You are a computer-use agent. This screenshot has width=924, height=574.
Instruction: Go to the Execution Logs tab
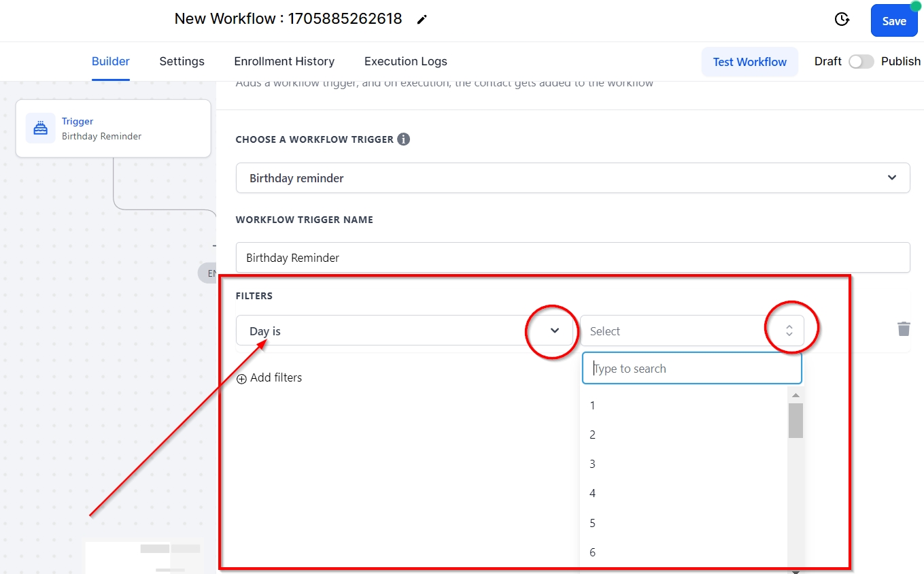(405, 62)
